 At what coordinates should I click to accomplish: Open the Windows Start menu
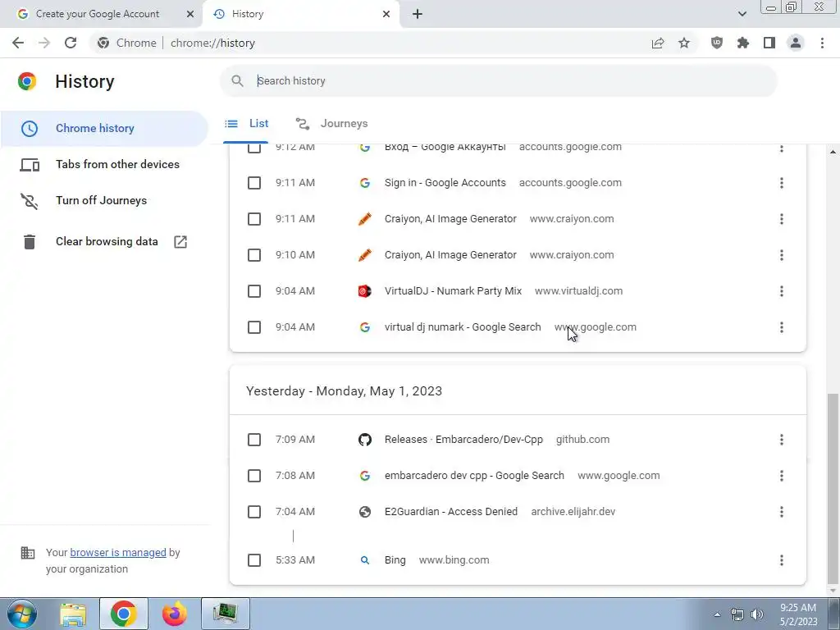point(22,614)
